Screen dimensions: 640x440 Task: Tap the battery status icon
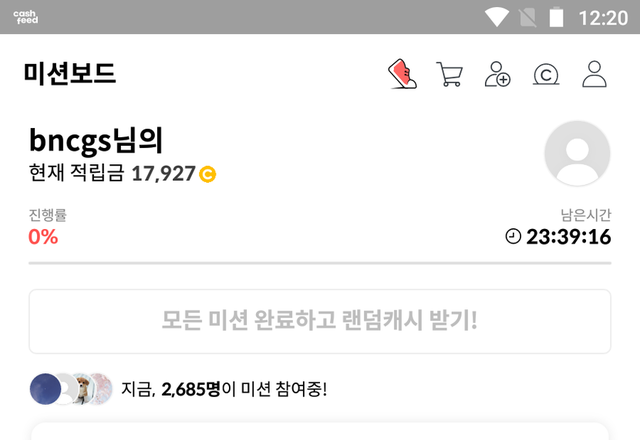[x=556, y=18]
